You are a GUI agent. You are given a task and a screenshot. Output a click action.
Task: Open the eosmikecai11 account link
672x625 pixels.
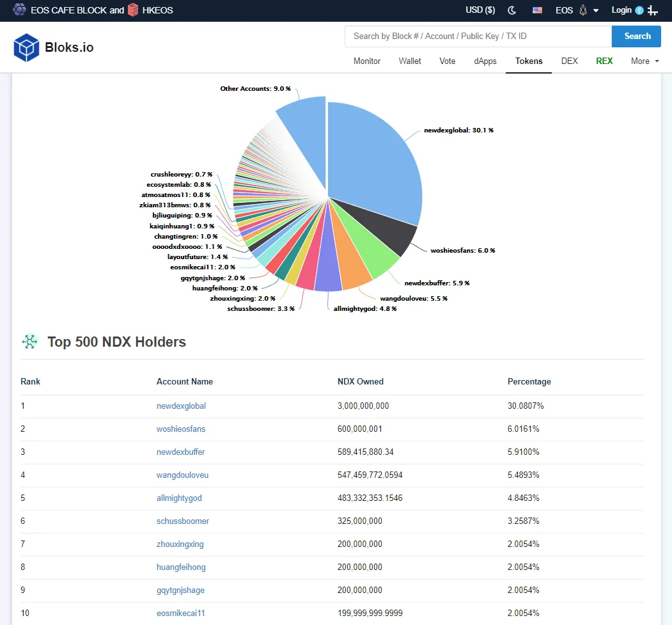[180, 613]
